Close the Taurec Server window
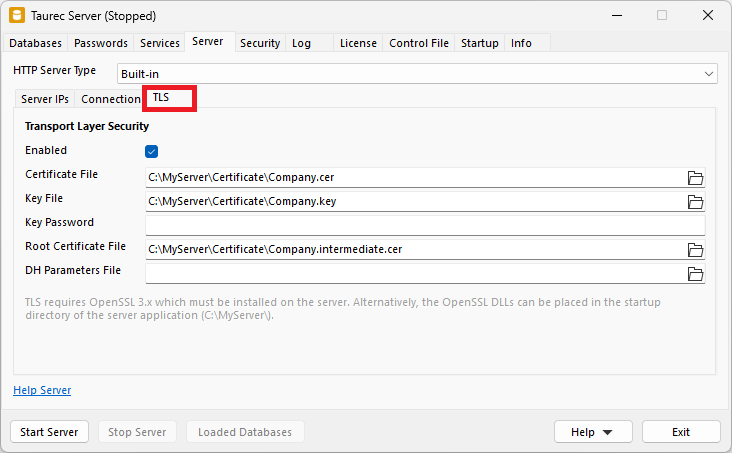Viewport: 732px width, 453px height. pyautogui.click(x=708, y=15)
